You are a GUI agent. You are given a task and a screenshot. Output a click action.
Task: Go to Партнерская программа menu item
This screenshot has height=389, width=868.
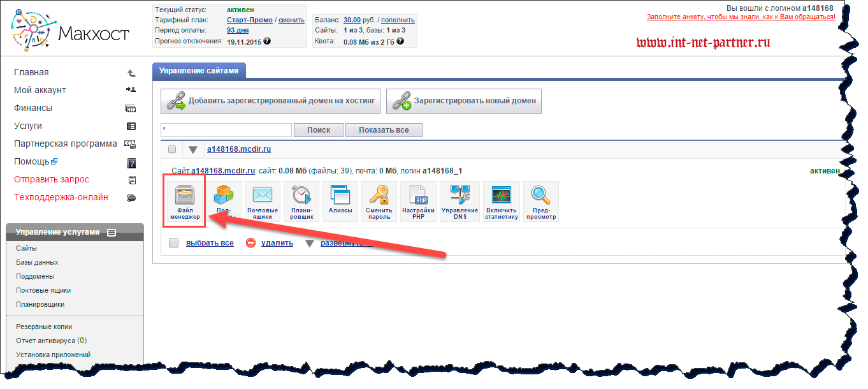pos(65,144)
